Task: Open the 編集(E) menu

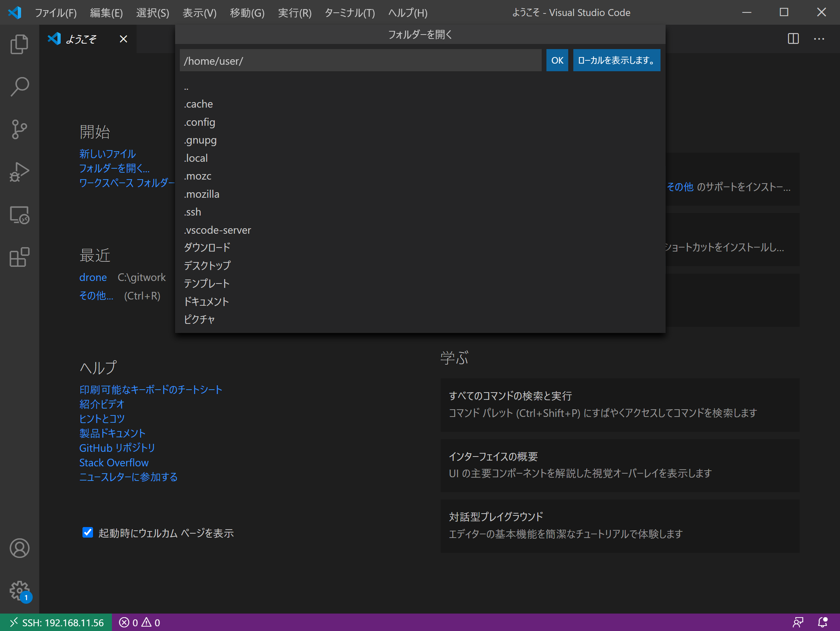Action: 106,13
